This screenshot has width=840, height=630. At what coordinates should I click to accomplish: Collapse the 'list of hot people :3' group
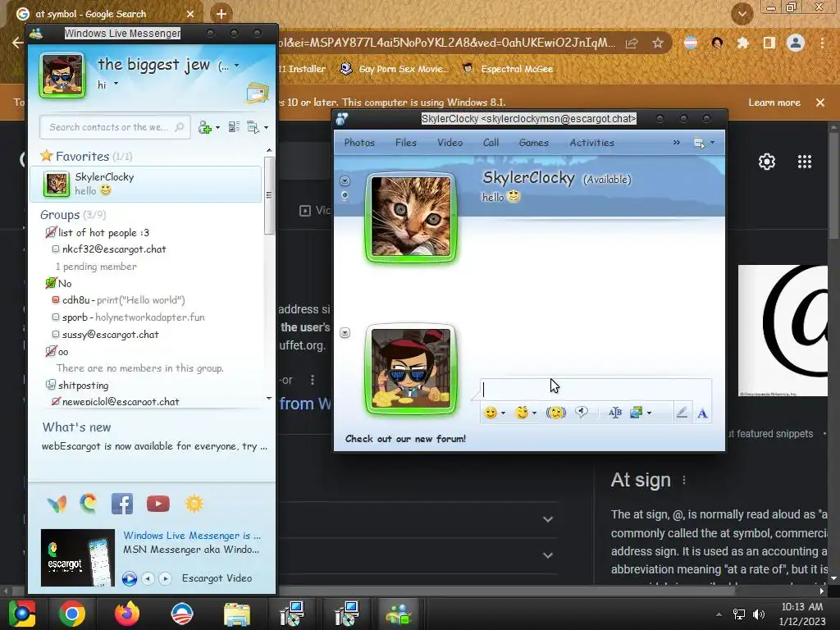click(x=51, y=232)
